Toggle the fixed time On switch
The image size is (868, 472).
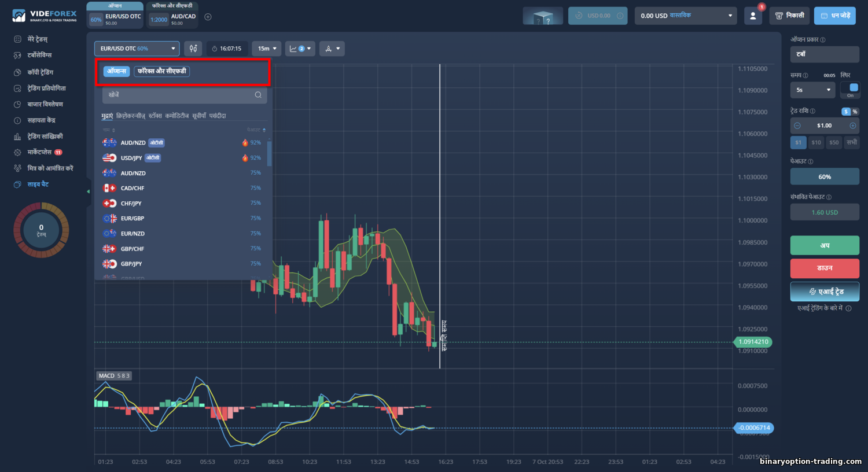851,90
